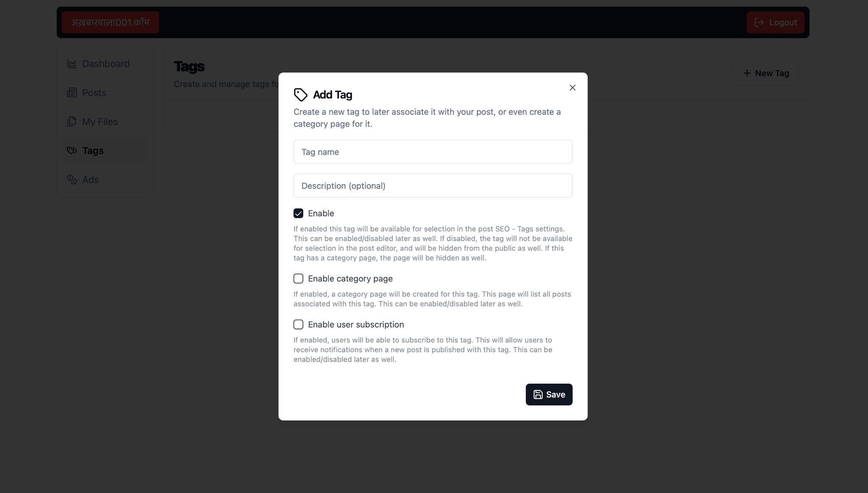The image size is (868, 493).
Task: Click the logout arrow icon
Action: (759, 22)
